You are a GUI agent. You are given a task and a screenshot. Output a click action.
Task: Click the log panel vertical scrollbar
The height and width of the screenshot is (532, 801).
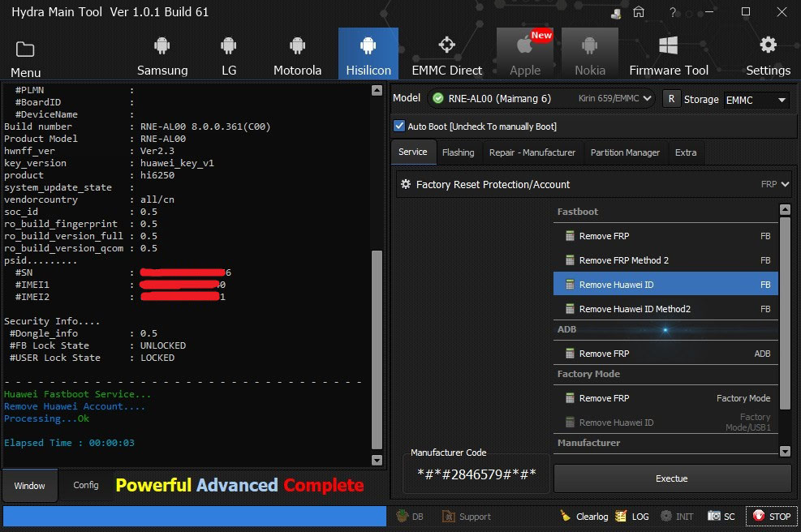point(377,349)
